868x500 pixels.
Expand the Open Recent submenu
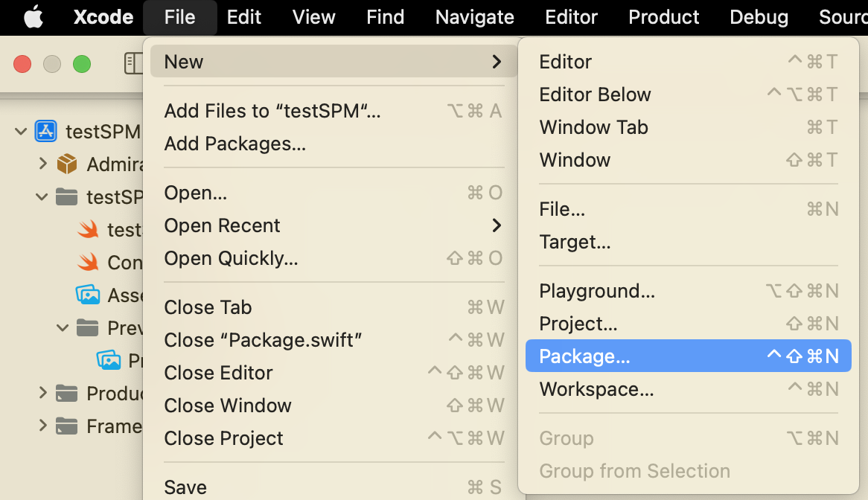coord(497,225)
